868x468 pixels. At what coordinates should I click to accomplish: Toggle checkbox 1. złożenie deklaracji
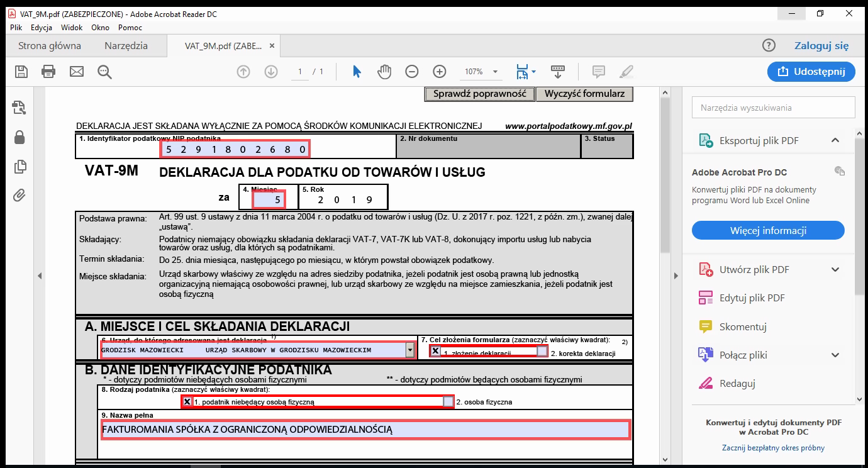tap(435, 351)
